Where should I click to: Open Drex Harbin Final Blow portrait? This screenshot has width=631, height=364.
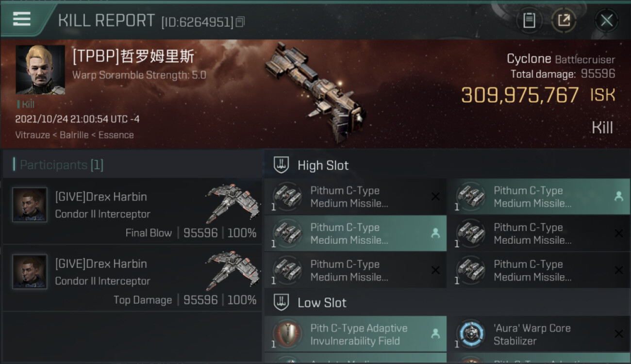(x=30, y=205)
